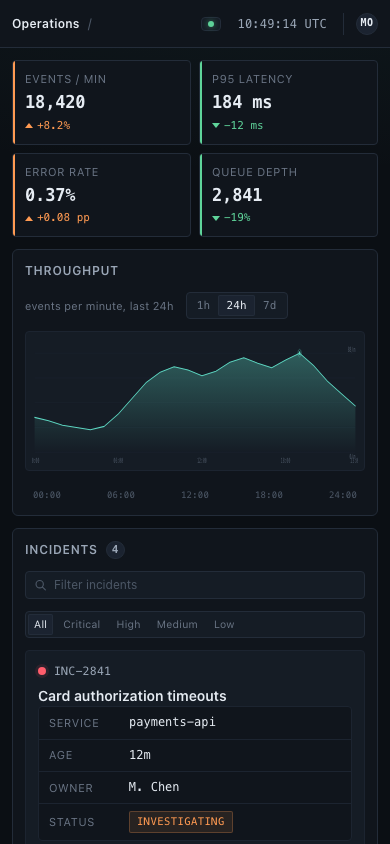Click the incidents count badge showing 4
This screenshot has height=844, width=390.
115,550
